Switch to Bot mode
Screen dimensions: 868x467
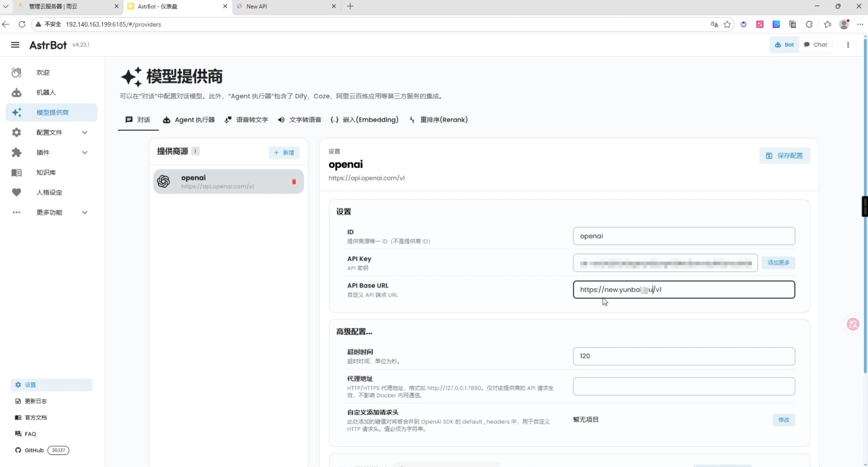[784, 45]
